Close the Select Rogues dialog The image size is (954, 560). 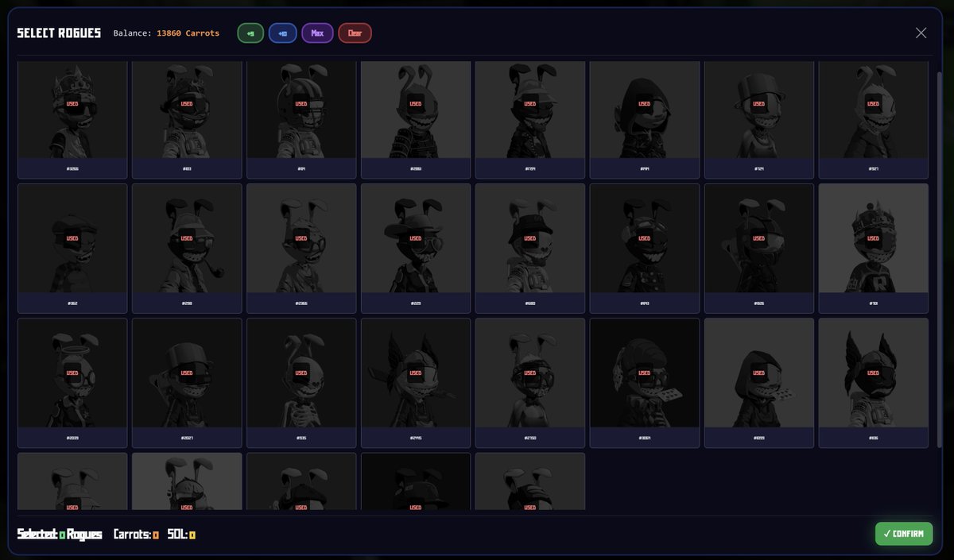tap(921, 33)
